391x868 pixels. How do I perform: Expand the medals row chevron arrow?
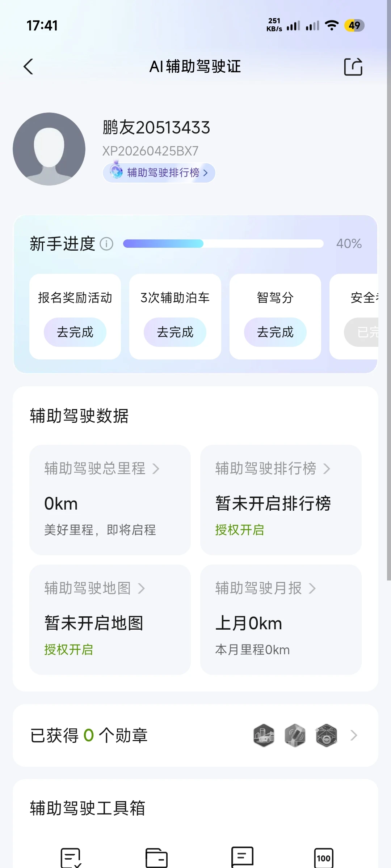point(354,735)
